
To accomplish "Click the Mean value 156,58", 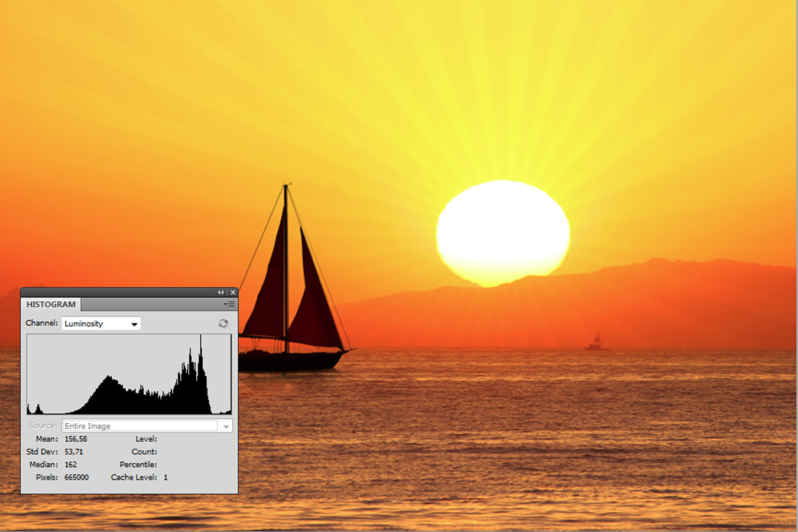I will [76, 439].
